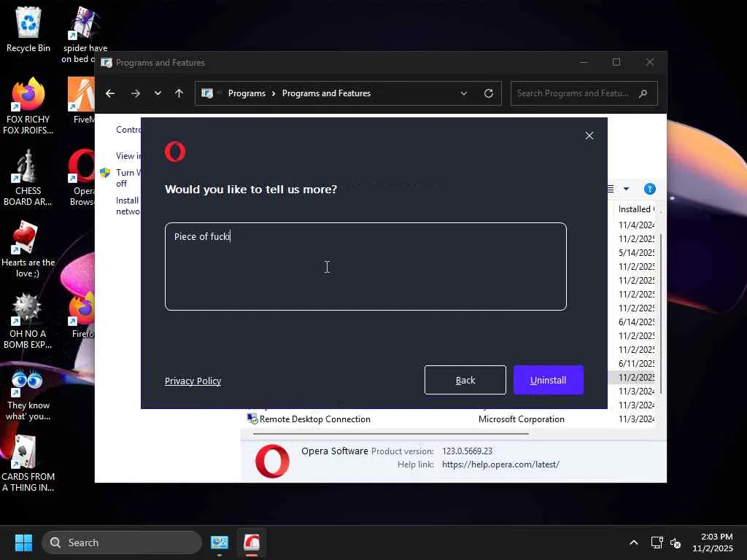Go up one level in Control Panel

(179, 93)
